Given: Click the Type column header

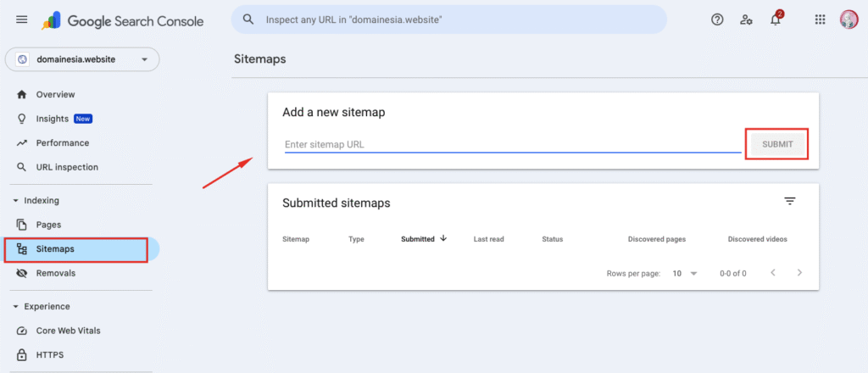Looking at the screenshot, I should (x=356, y=239).
